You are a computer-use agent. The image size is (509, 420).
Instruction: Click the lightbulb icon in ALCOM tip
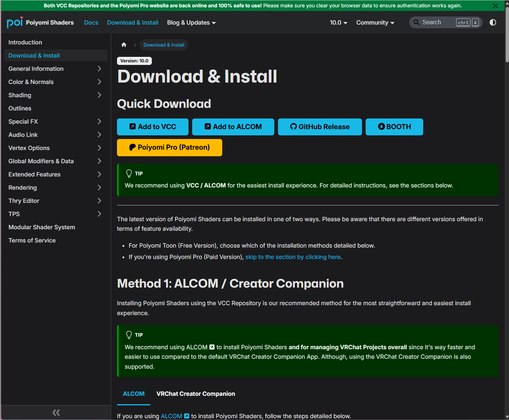coord(129,335)
